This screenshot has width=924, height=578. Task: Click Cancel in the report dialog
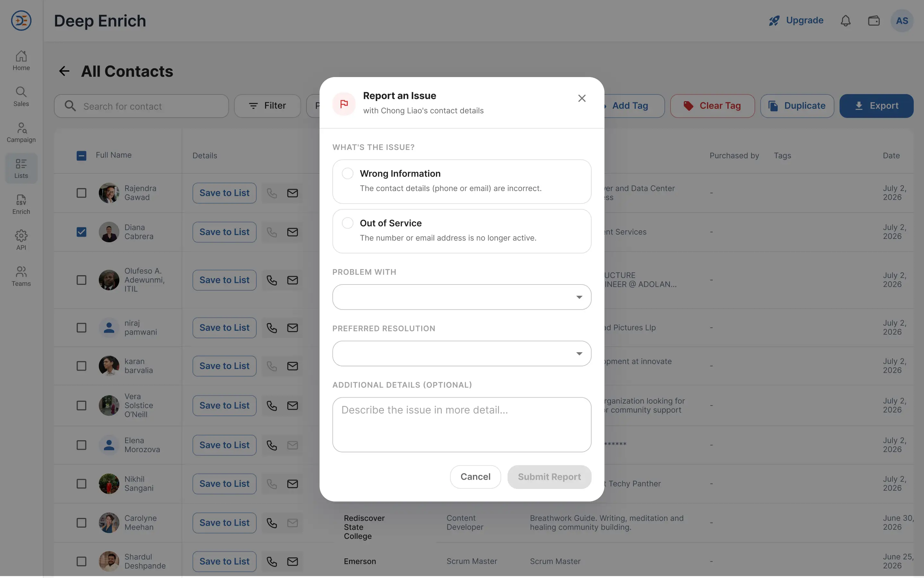(475, 477)
